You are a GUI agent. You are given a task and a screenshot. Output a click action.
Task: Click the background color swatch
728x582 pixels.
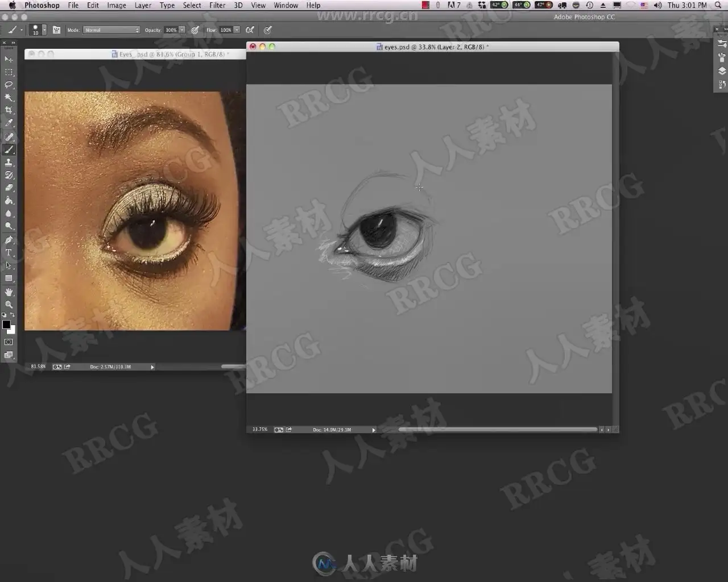pyautogui.click(x=12, y=330)
